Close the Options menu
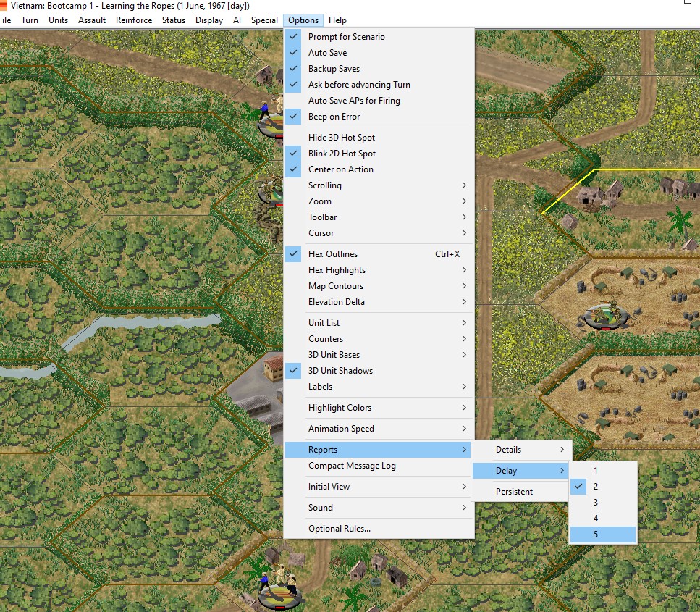 [303, 20]
